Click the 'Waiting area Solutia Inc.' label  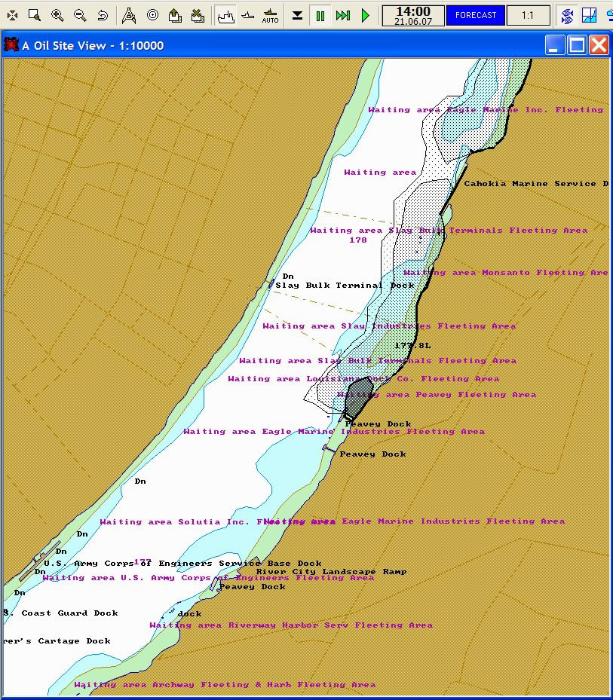(175, 522)
